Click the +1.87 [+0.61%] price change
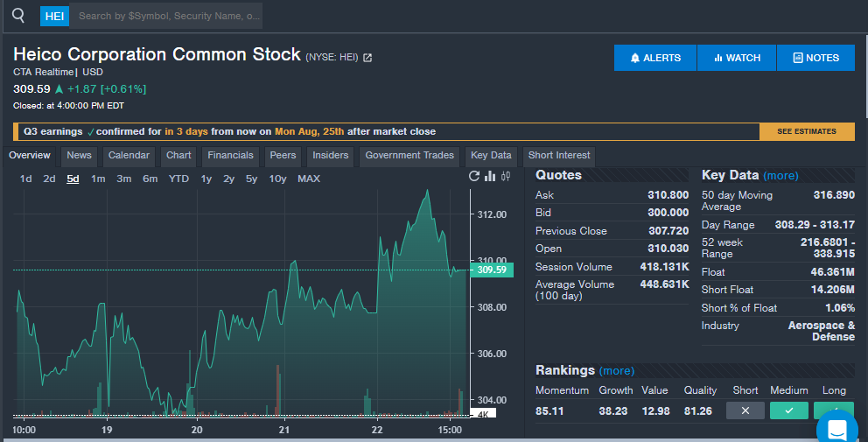The height and width of the screenshot is (442, 868). click(x=107, y=89)
